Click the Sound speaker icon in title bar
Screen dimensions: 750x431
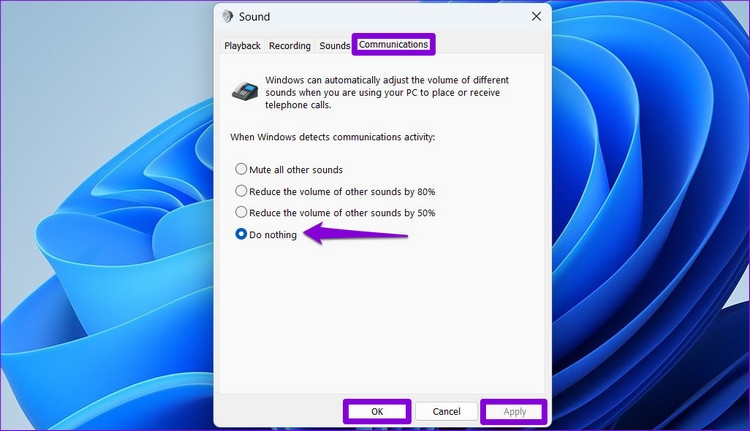[228, 16]
